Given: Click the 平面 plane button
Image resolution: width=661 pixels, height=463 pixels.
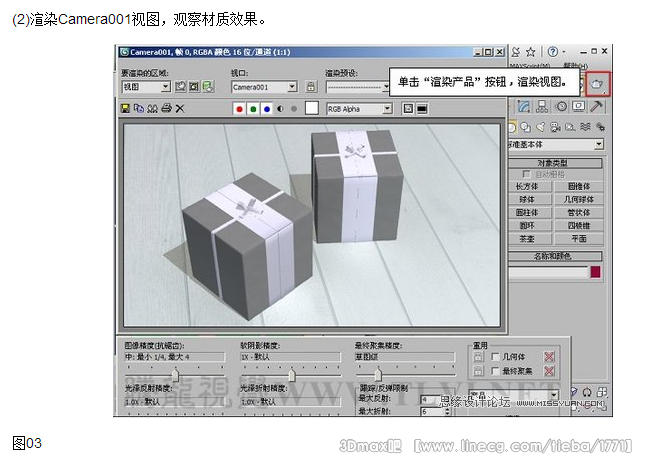Looking at the screenshot, I should 579,239.
